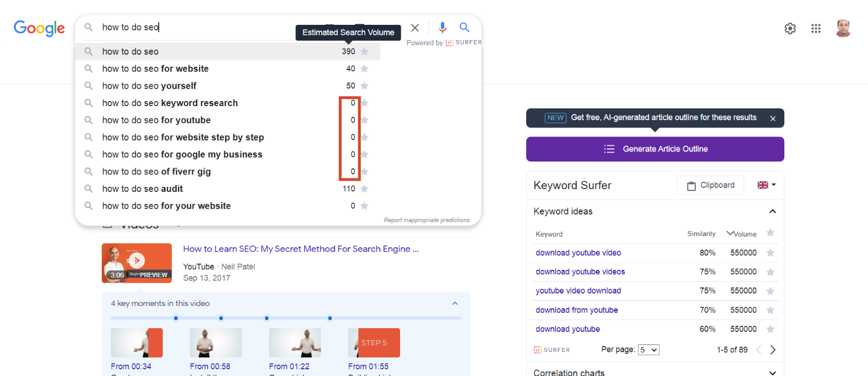Collapse the Keyword ideas section

coord(772,211)
